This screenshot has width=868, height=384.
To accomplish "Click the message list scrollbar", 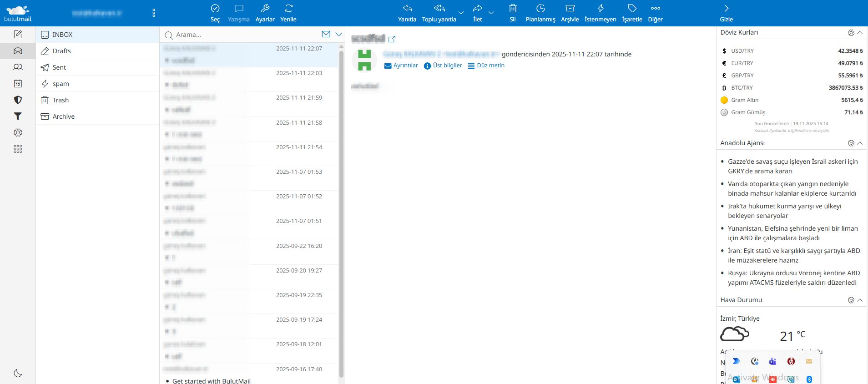I will tap(341, 214).
